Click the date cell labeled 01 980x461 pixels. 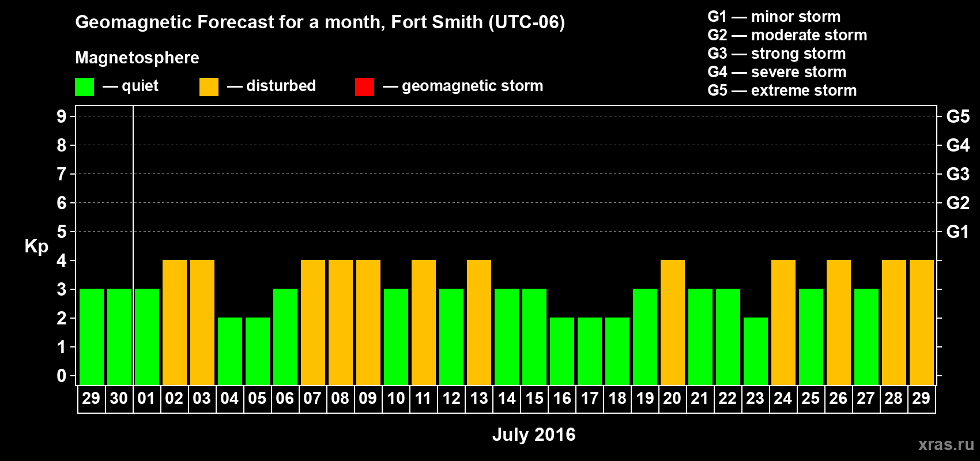point(147,399)
